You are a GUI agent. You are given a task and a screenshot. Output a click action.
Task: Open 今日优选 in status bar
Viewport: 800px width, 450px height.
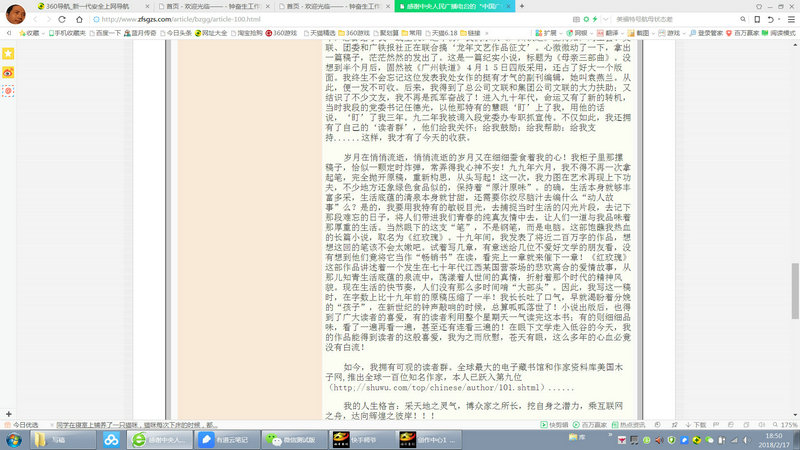[x=21, y=424]
